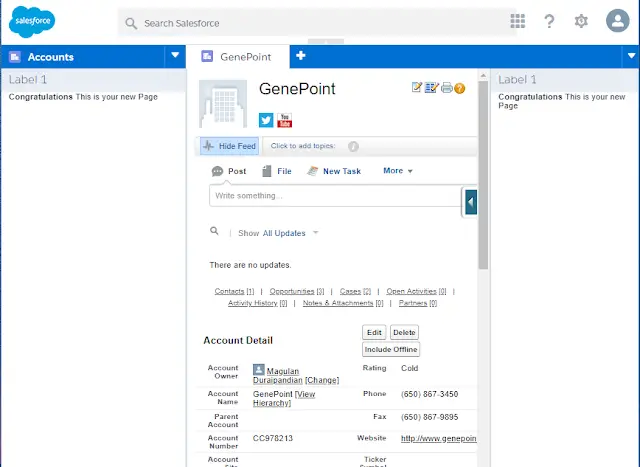Image resolution: width=640 pixels, height=467 pixels.
Task: Click the Write something text box
Action: pyautogui.click(x=336, y=196)
